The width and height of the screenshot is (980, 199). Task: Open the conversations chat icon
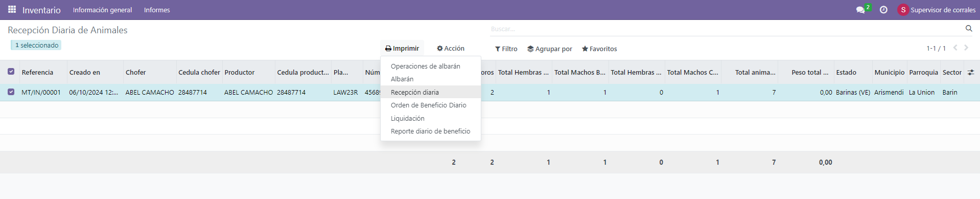point(860,10)
